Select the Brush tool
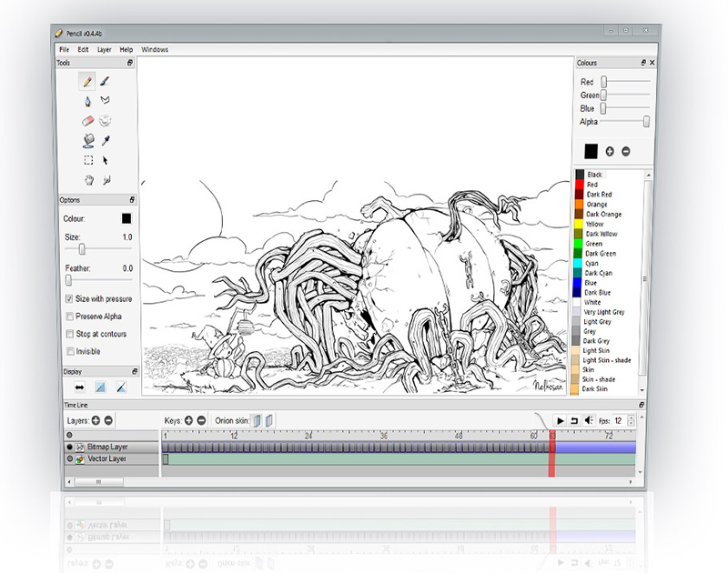 click(x=105, y=82)
